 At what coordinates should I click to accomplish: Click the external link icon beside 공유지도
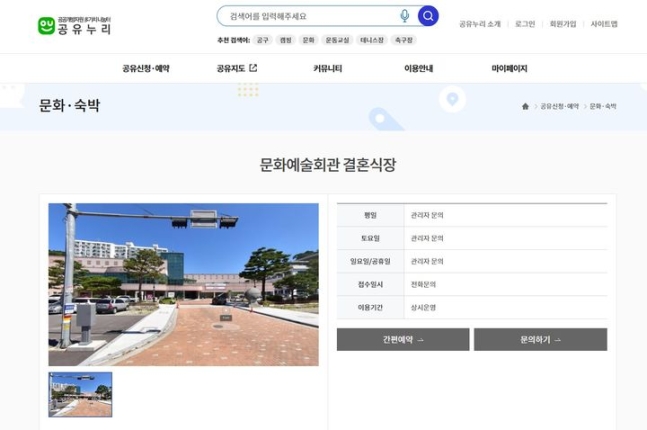[x=253, y=68]
